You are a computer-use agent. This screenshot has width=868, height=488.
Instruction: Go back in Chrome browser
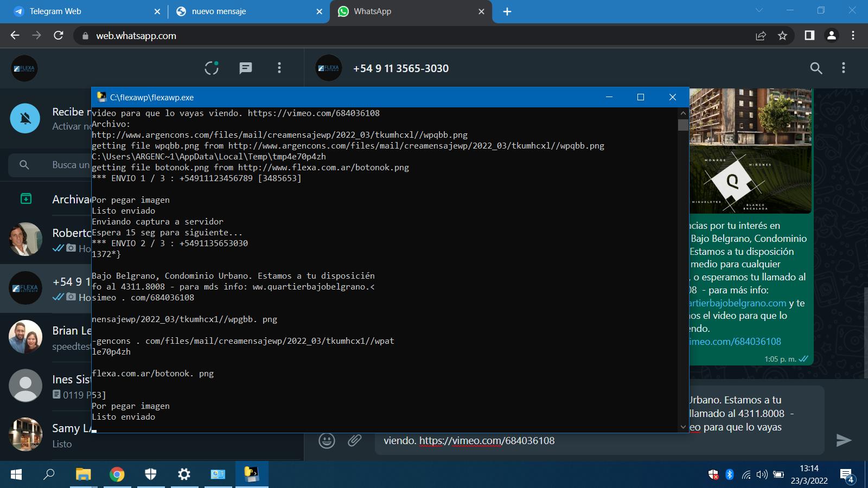tap(15, 35)
